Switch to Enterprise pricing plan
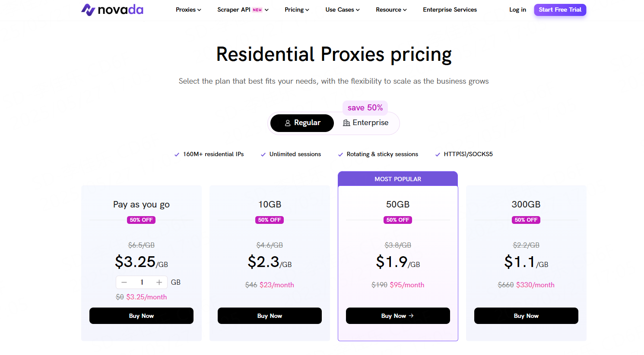 pyautogui.click(x=366, y=123)
